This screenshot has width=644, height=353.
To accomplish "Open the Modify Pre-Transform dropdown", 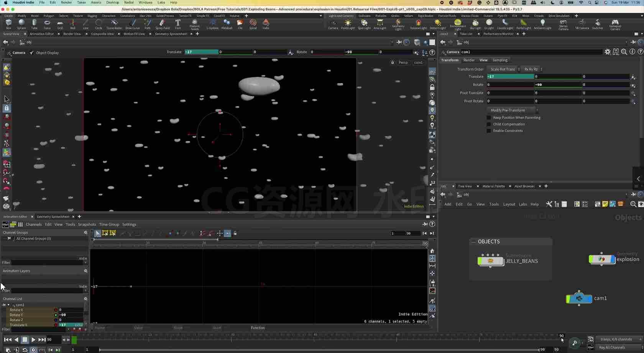I will click(x=513, y=110).
